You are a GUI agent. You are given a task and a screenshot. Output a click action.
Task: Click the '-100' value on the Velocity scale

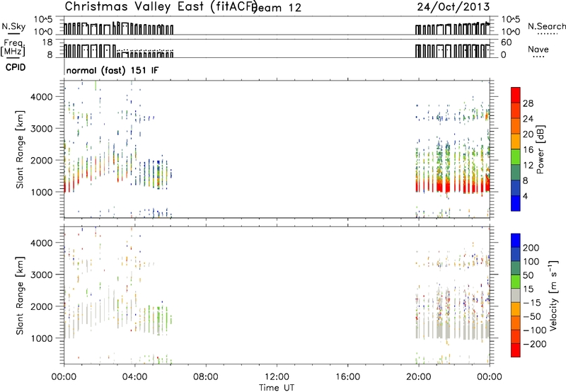(x=534, y=330)
